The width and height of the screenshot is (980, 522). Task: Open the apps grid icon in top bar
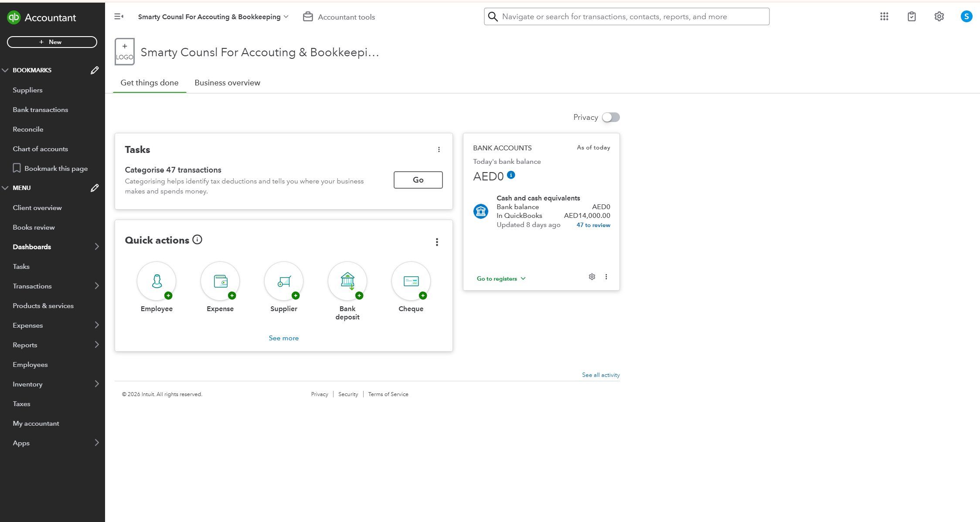(884, 16)
